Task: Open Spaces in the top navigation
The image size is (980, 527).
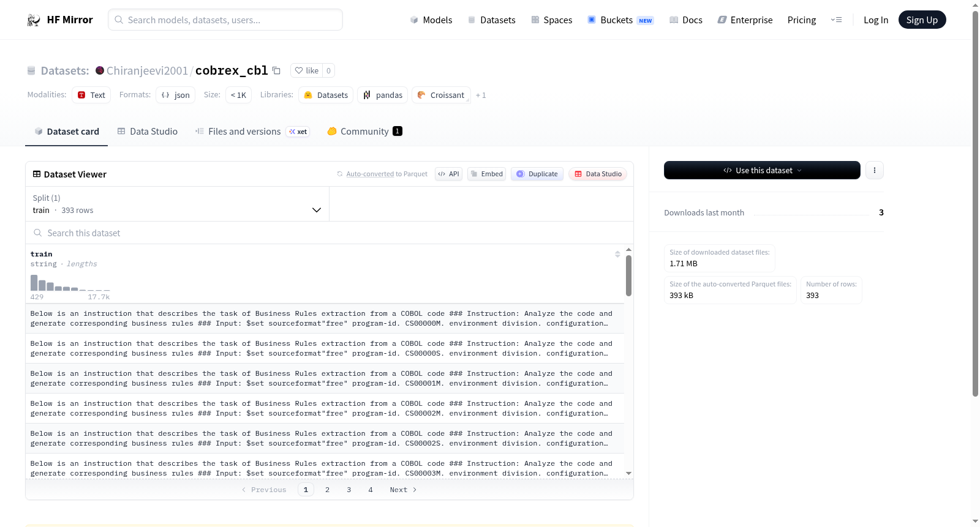Action: [x=551, y=20]
